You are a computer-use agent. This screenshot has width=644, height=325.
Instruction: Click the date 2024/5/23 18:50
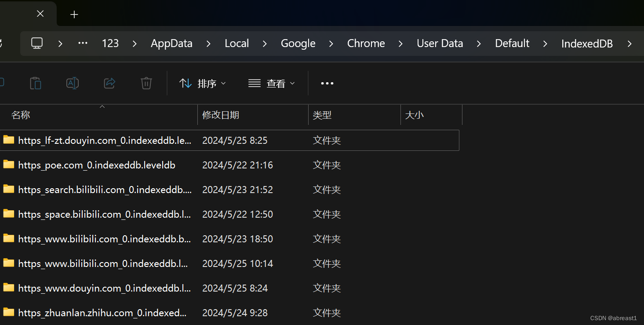coord(237,239)
